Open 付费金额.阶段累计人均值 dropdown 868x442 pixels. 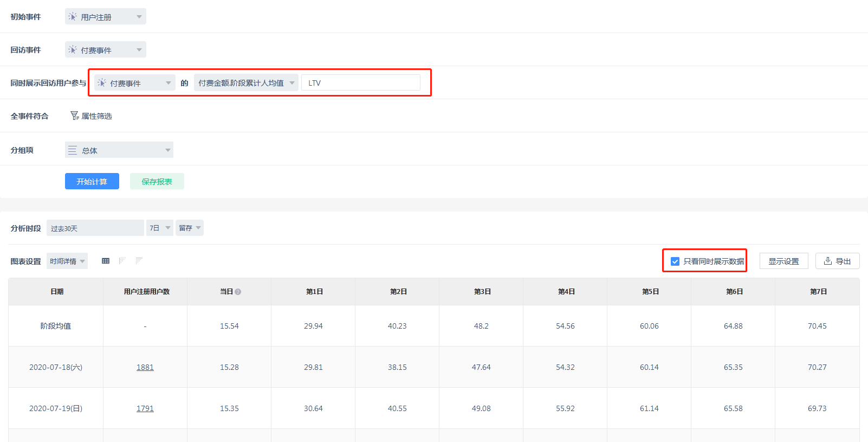pyautogui.click(x=246, y=82)
